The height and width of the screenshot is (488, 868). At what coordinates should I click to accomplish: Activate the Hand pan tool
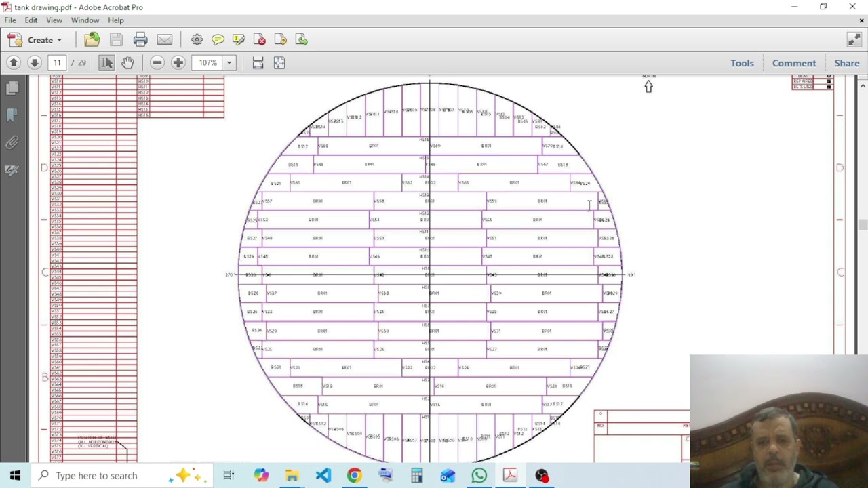pyautogui.click(x=127, y=63)
